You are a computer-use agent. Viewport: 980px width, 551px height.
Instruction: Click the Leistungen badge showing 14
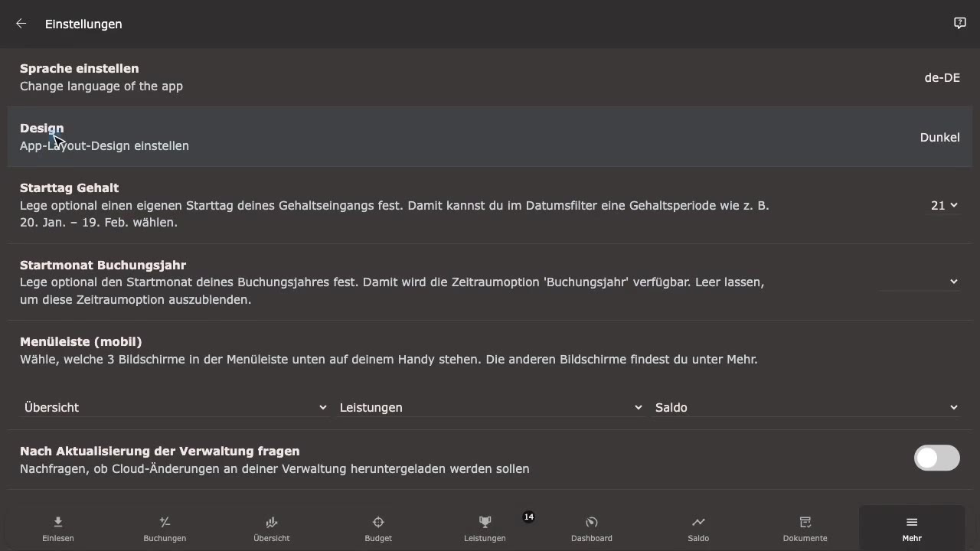click(528, 517)
